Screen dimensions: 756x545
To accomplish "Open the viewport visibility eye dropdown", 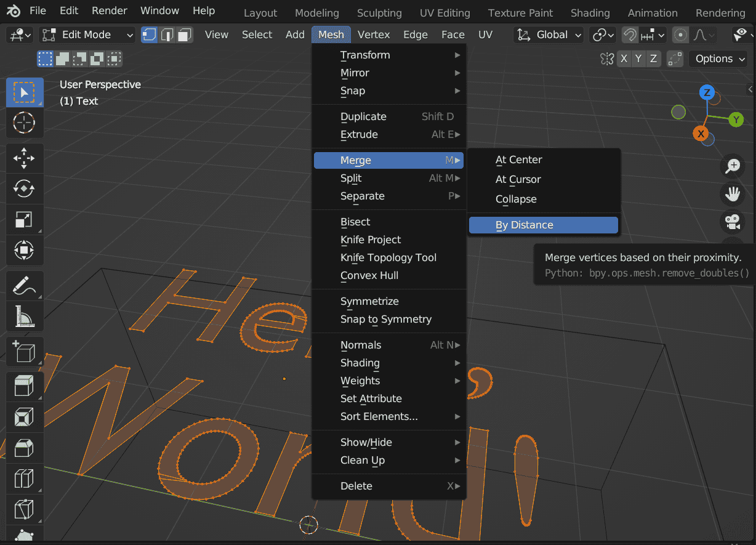I will pyautogui.click(x=742, y=35).
